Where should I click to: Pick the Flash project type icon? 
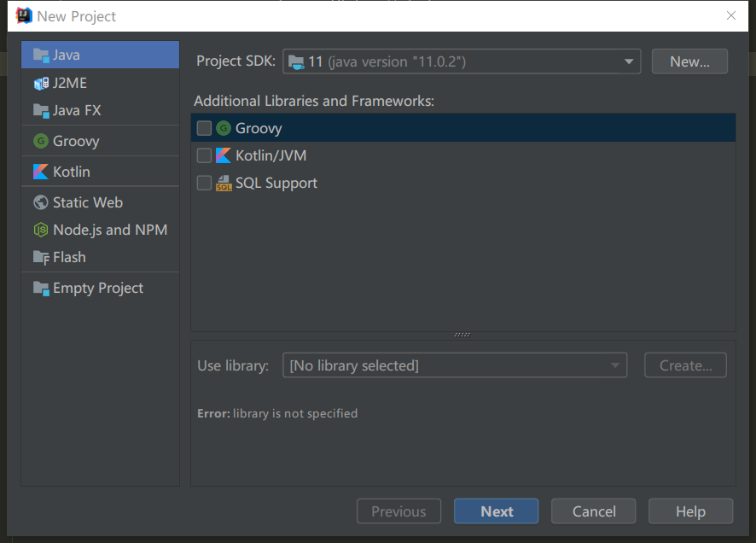click(x=40, y=257)
